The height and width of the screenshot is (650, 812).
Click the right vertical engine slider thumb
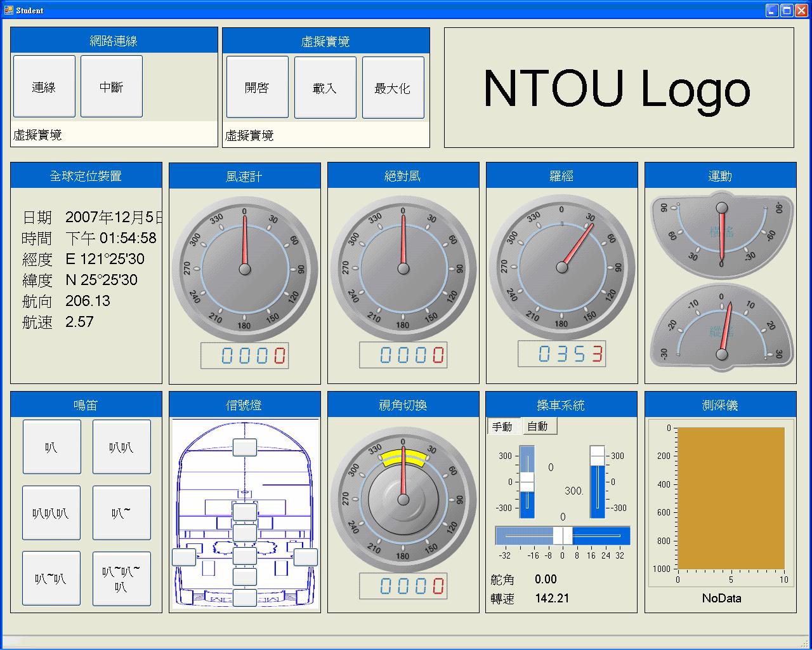tap(598, 456)
